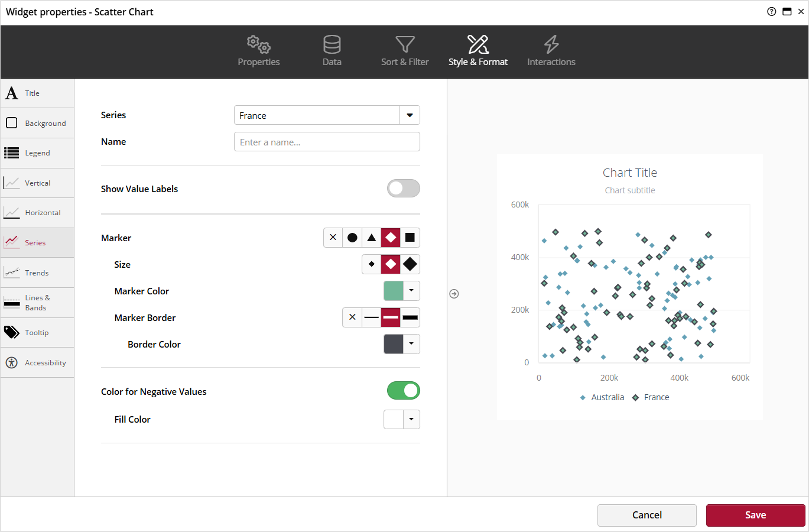Screen dimensions: 809x532
Task: Switch to the Data tab
Action: click(332, 51)
